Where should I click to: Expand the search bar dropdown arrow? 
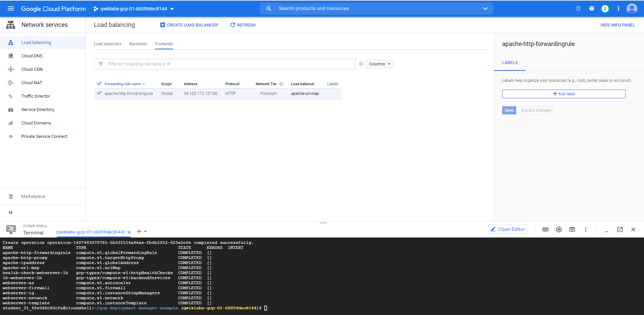pyautogui.click(x=485, y=9)
